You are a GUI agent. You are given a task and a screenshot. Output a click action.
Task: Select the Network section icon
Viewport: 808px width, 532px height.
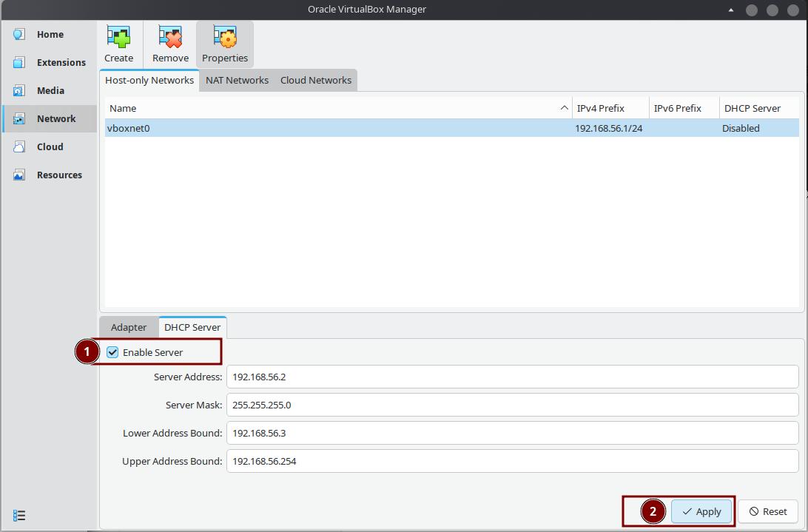click(19, 118)
